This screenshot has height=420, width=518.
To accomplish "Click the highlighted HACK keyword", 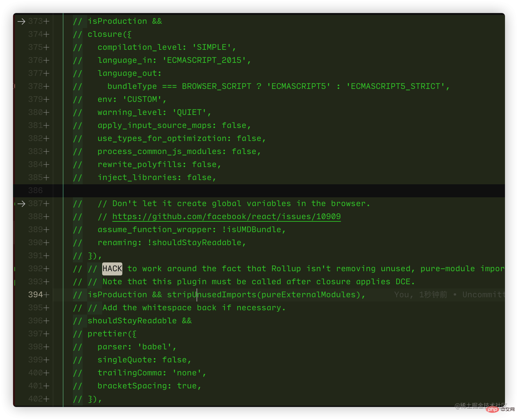I will click(x=112, y=269).
